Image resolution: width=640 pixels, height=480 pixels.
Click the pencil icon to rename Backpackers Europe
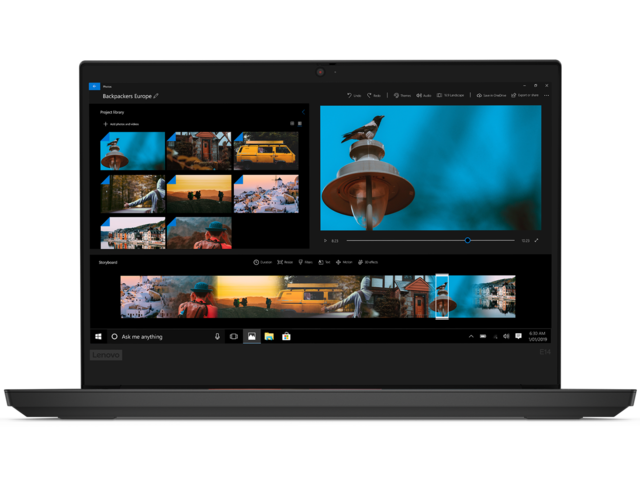[x=157, y=96]
